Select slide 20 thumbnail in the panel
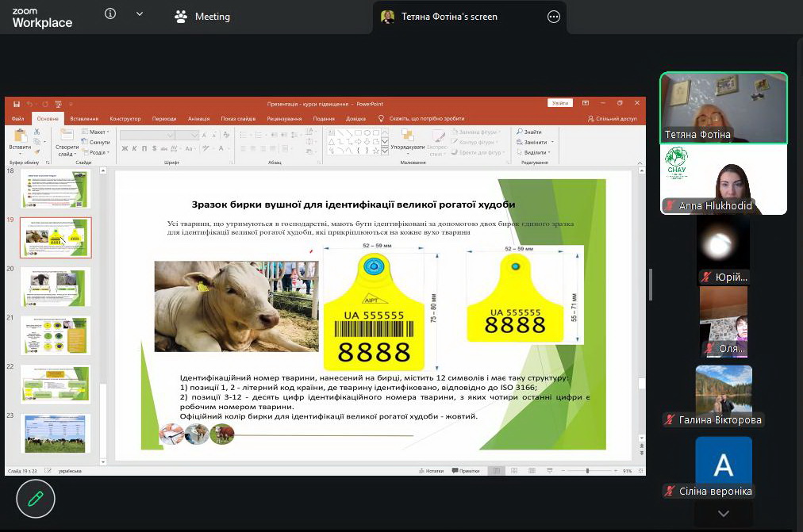The width and height of the screenshot is (803, 532). pyautogui.click(x=56, y=286)
